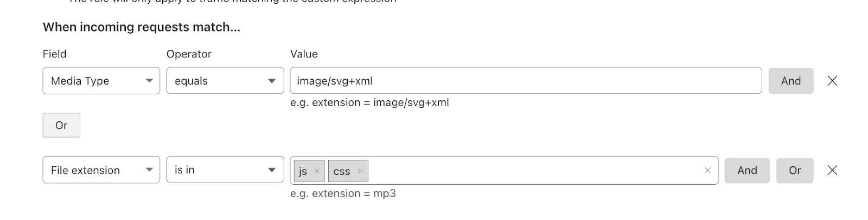Click And beside the image/svg+xml value
The image size is (868, 220).
tap(790, 81)
